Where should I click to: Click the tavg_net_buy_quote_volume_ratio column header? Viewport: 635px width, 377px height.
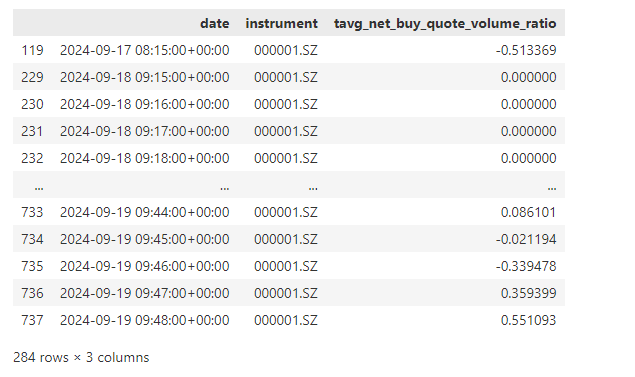coord(445,24)
